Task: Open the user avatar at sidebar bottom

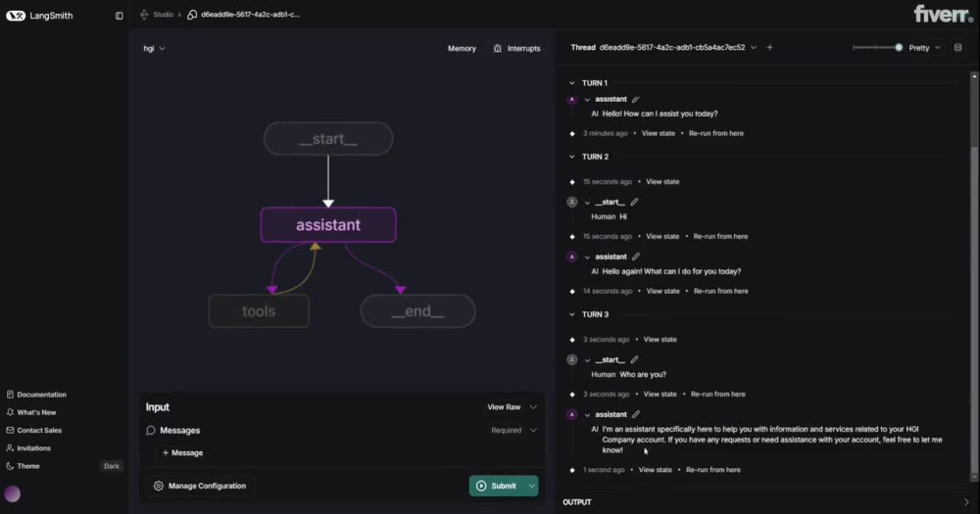Action: coord(13,494)
